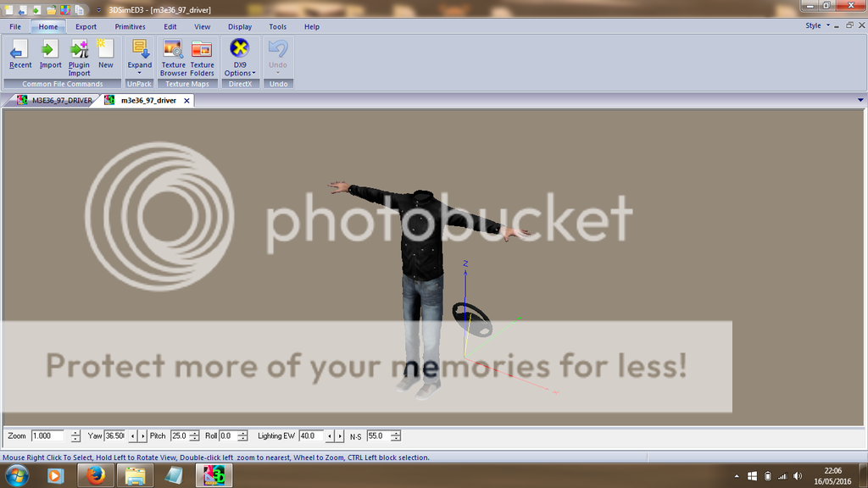The width and height of the screenshot is (868, 488).
Task: Click the steering wheel object in viewport
Action: coord(470,320)
